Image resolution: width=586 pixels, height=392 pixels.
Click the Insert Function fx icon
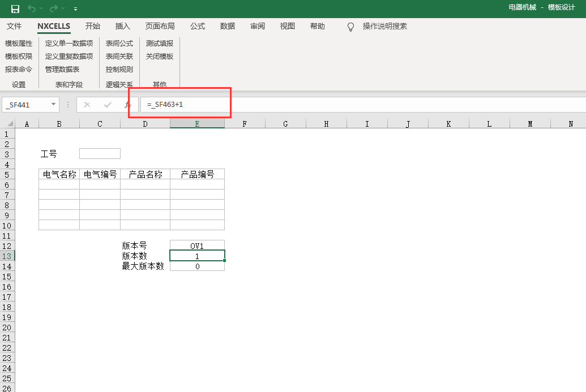pos(127,105)
